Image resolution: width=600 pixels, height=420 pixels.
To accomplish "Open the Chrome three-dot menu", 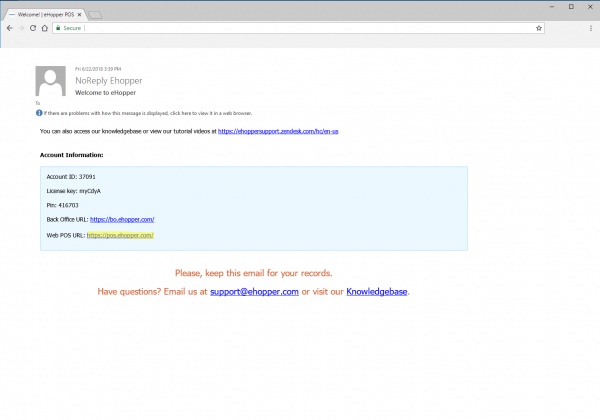I will pyautogui.click(x=590, y=28).
